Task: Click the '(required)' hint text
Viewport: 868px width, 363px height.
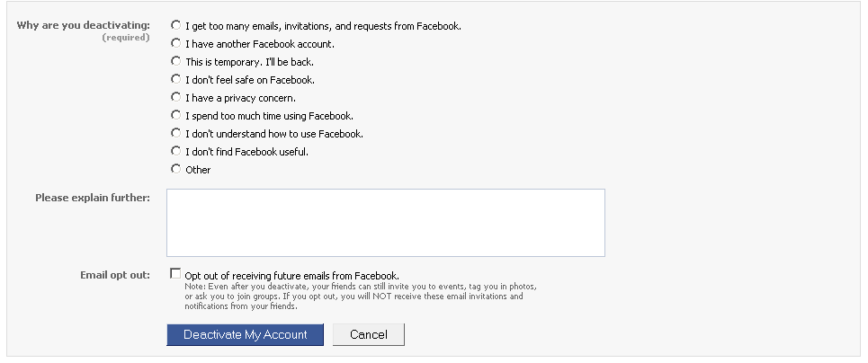Action: (x=125, y=38)
